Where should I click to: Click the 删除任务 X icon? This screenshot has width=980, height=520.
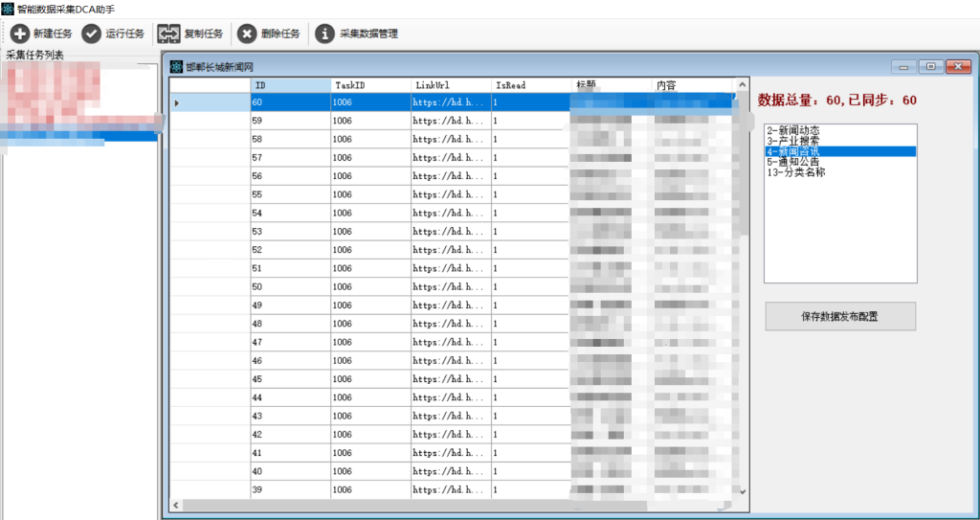coord(247,34)
